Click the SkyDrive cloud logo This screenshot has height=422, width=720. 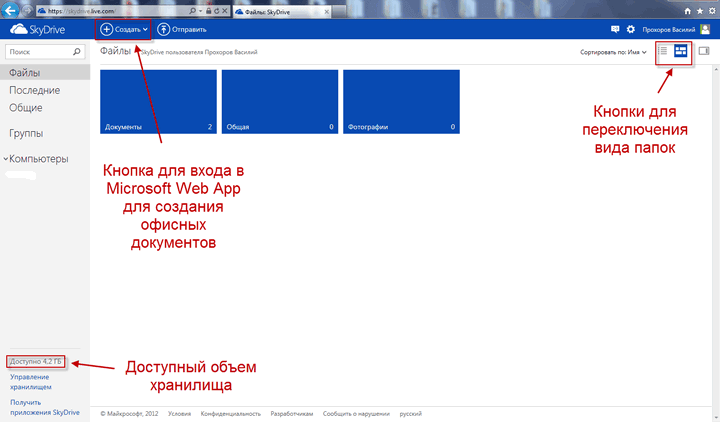pos(17,30)
